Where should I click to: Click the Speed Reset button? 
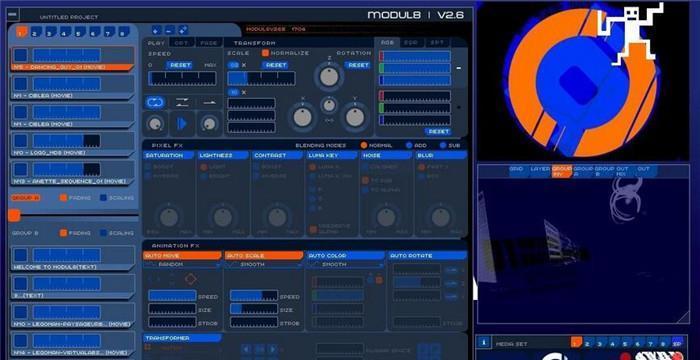click(x=180, y=65)
